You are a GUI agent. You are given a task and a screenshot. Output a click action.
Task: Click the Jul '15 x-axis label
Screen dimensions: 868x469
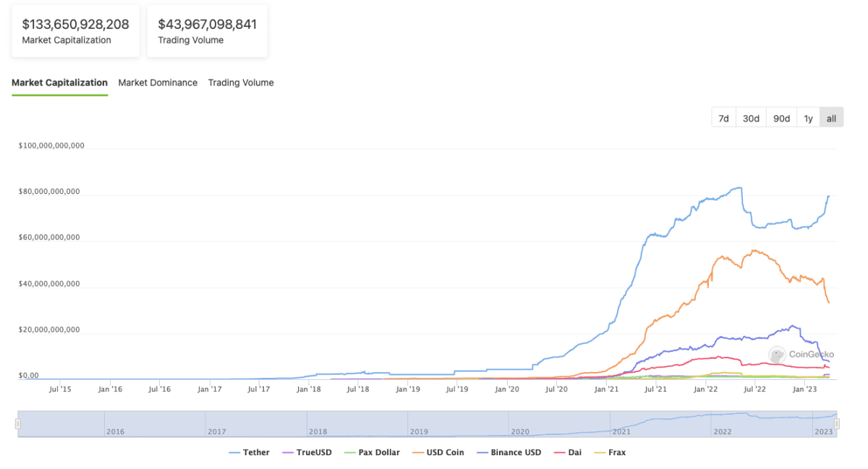coord(60,389)
